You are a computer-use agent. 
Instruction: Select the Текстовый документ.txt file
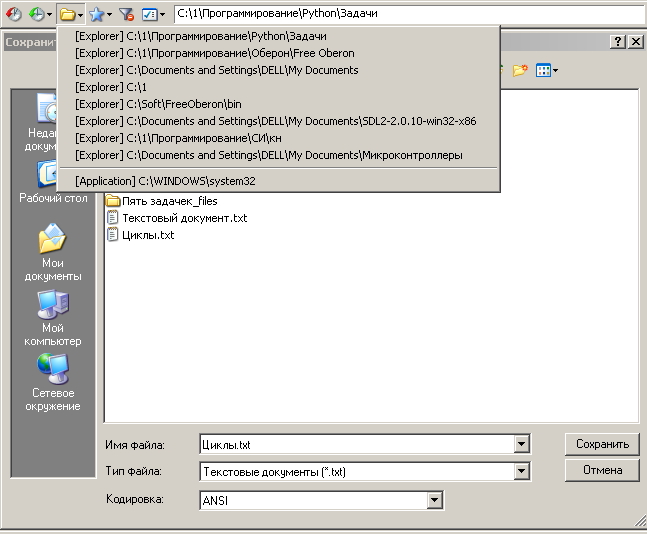click(x=183, y=218)
